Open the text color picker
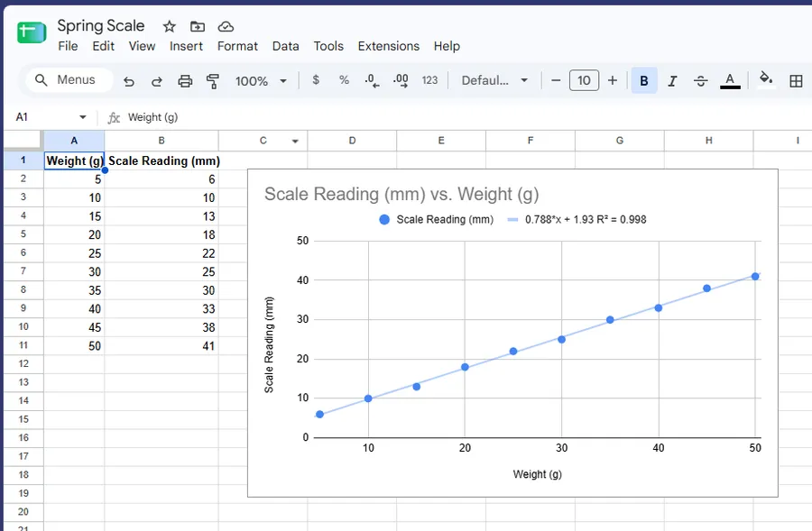 click(730, 81)
